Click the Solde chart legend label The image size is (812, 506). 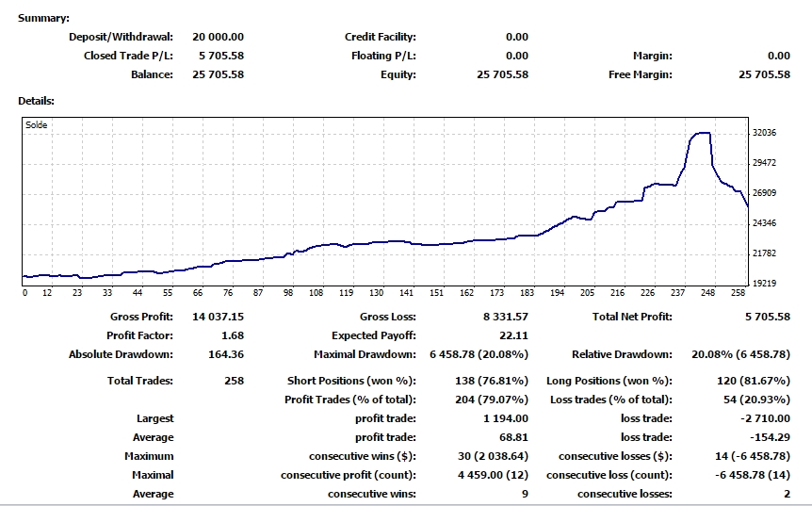pyautogui.click(x=36, y=124)
